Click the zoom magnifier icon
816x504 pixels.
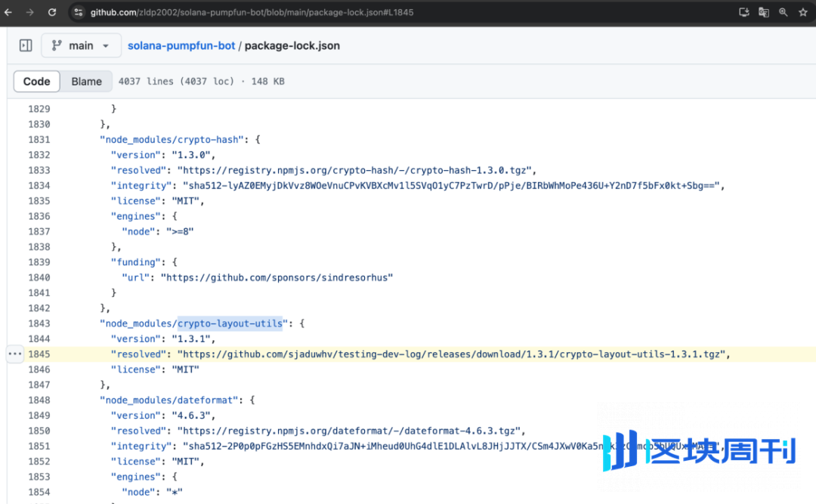pos(784,12)
